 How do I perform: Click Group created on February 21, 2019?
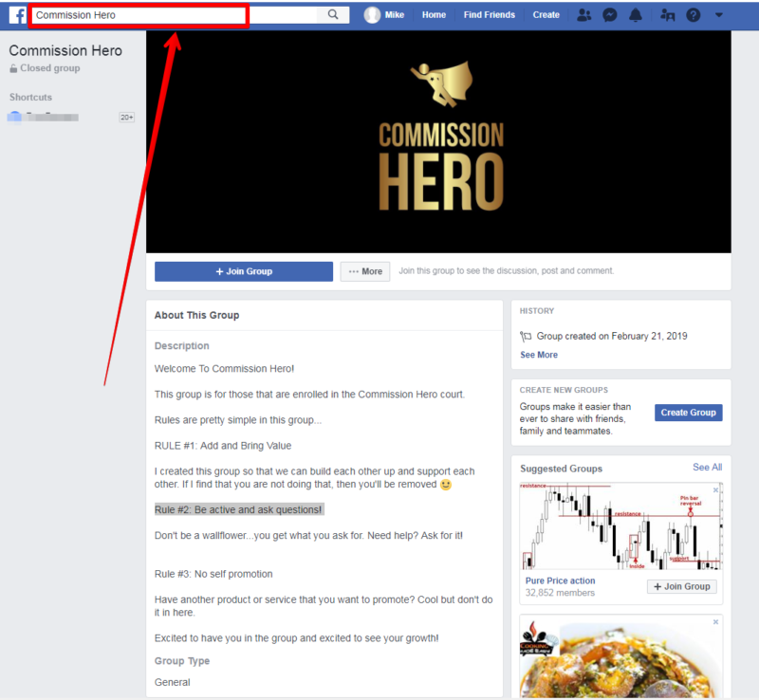[612, 336]
